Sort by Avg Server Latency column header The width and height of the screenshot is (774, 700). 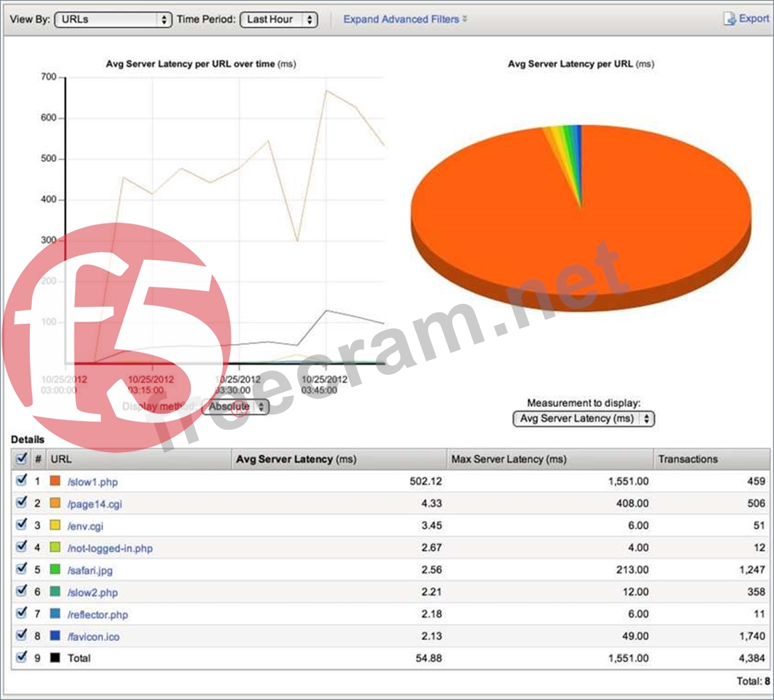tap(339, 459)
